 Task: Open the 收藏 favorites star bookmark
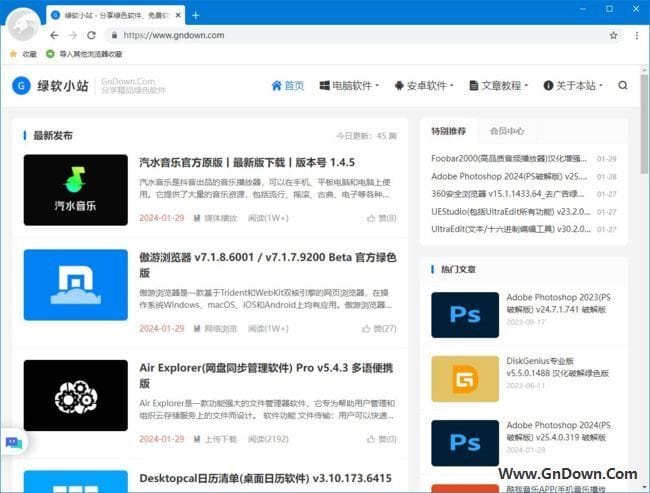[x=23, y=54]
